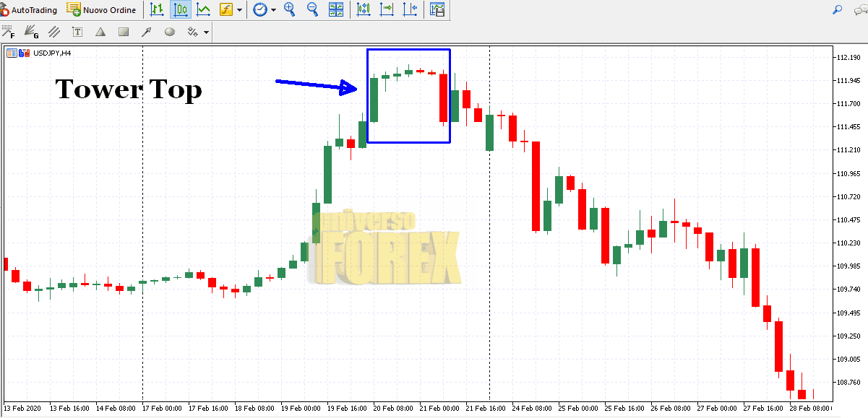Open the chart templates icon
The width and height of the screenshot is (868, 418).
437,10
